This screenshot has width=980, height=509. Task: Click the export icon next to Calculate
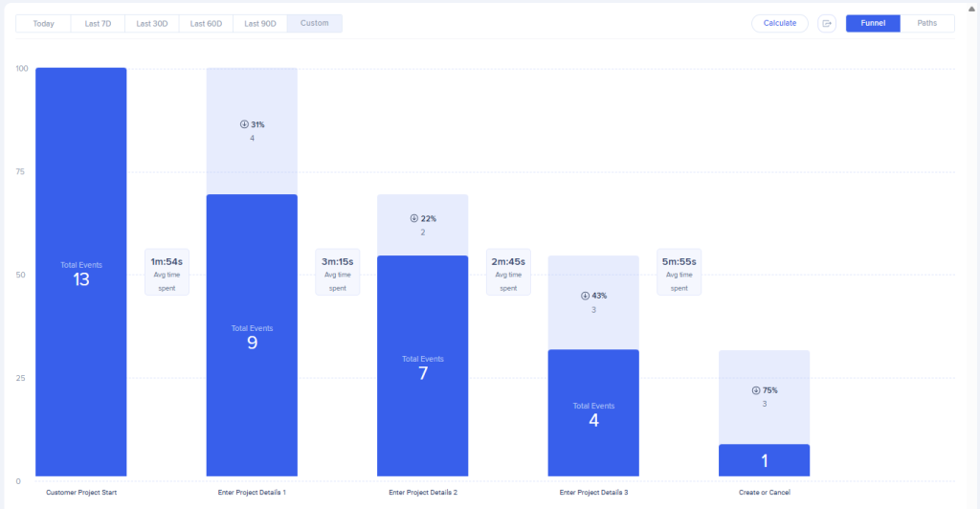pyautogui.click(x=827, y=23)
